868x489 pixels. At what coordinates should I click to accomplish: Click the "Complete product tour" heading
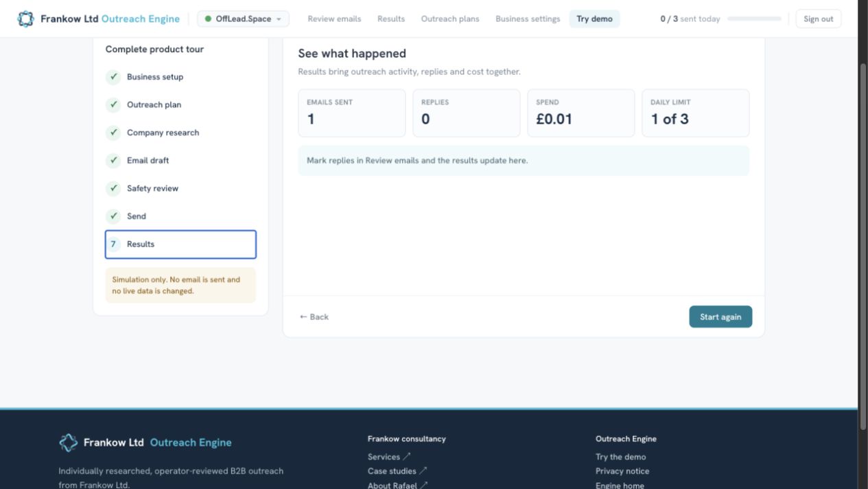[154, 49]
